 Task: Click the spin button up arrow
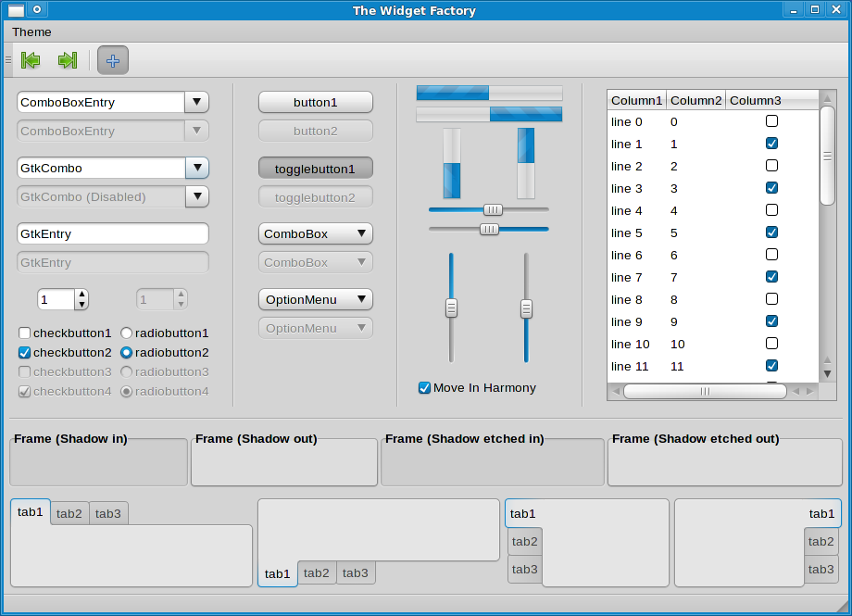click(81, 295)
